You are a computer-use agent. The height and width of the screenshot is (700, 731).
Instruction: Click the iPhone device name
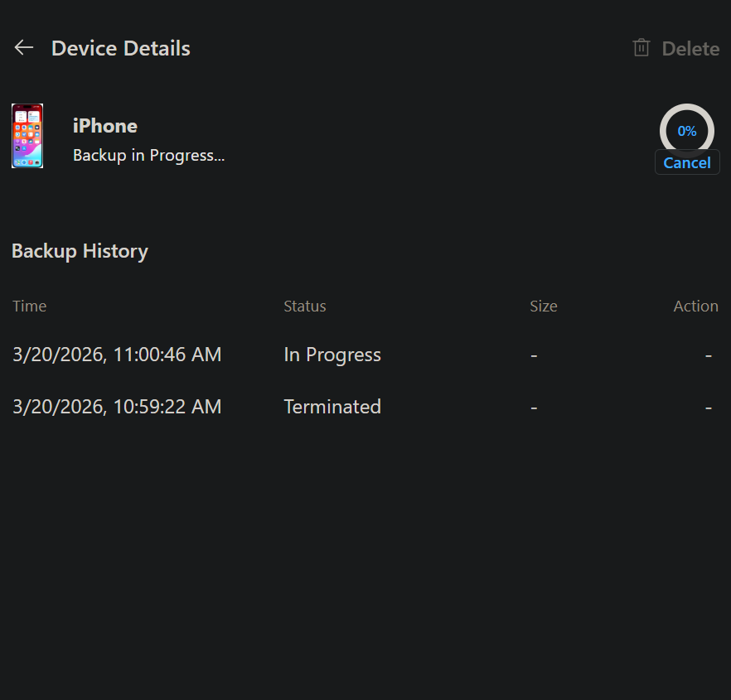coord(105,126)
